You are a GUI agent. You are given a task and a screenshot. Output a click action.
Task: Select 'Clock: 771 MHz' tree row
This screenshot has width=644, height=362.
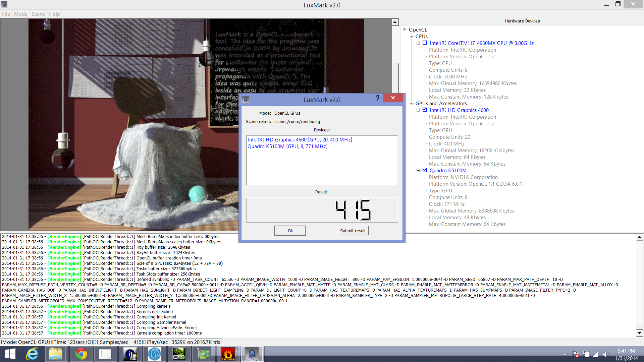pos(447,204)
